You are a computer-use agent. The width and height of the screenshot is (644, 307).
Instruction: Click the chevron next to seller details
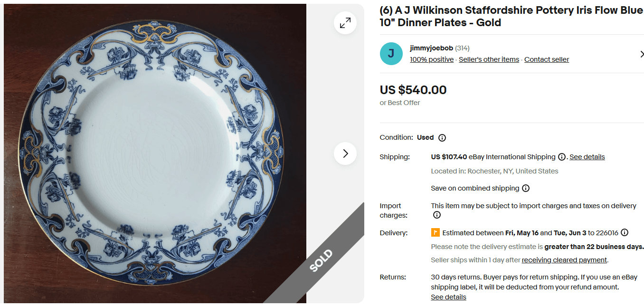tap(642, 54)
